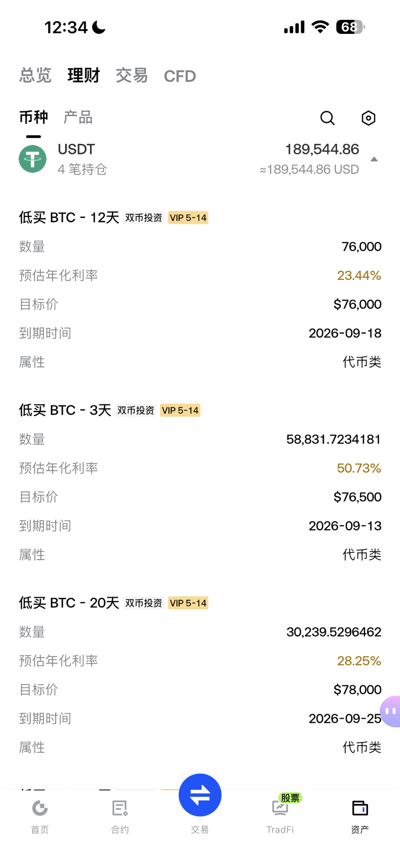Open Assets wallet icon in bottom bar
The width and height of the screenshot is (400, 868).
(x=360, y=817)
